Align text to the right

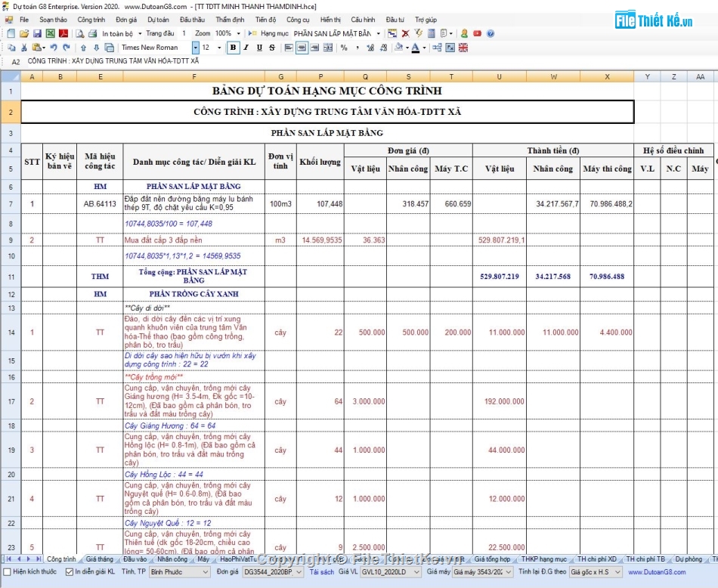pyautogui.click(x=314, y=48)
